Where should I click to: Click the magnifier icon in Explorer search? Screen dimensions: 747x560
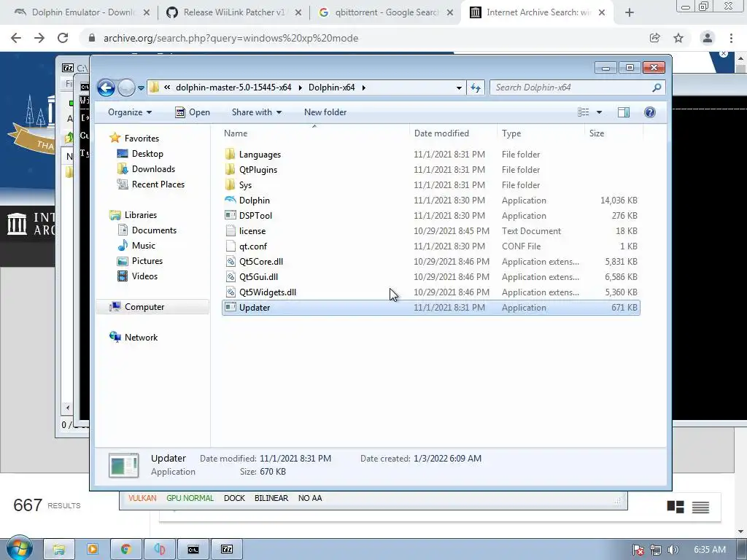click(x=657, y=87)
